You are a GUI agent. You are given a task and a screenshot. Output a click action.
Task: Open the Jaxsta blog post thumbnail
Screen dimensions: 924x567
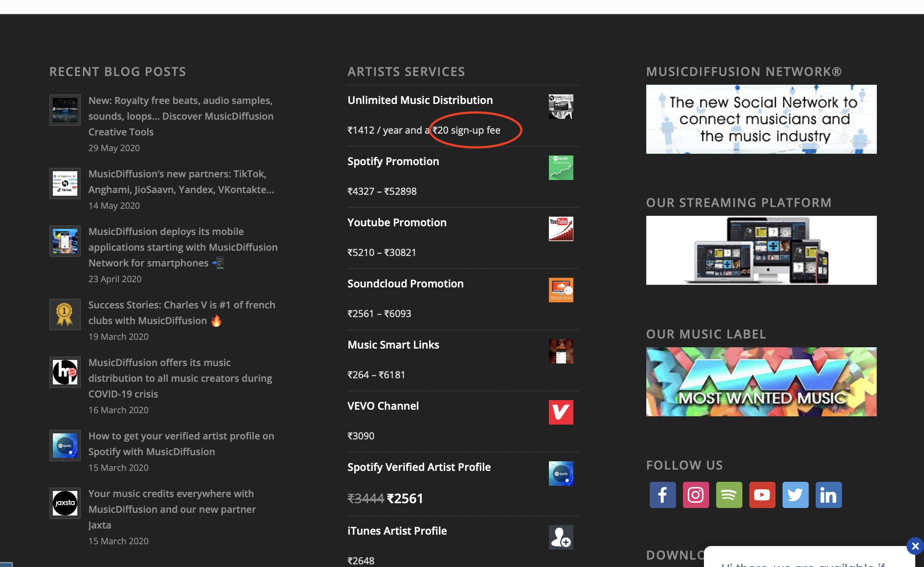pyautogui.click(x=65, y=503)
